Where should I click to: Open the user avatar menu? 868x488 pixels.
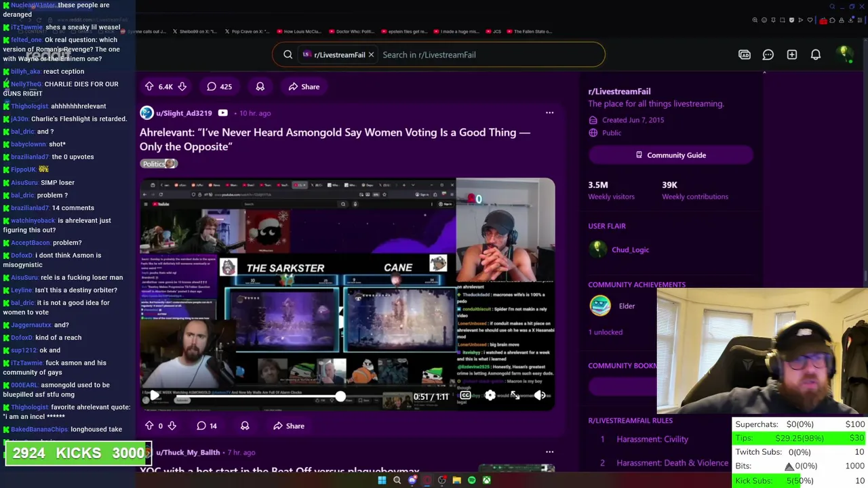844,54
